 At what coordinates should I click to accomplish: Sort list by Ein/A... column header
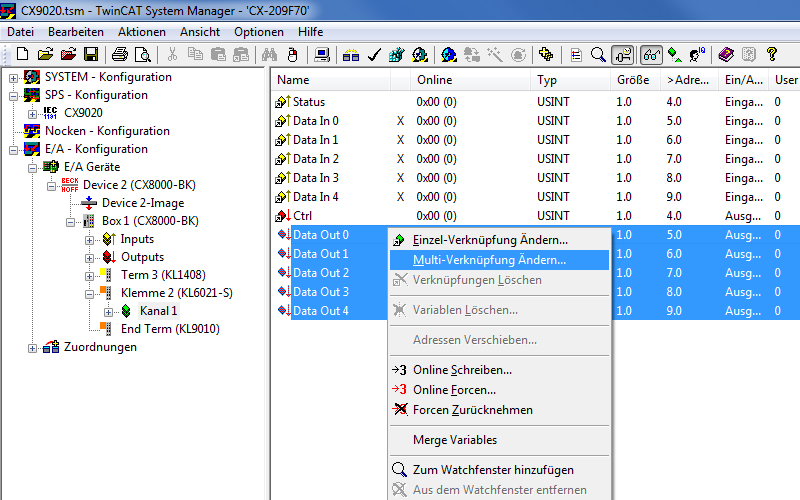click(743, 80)
